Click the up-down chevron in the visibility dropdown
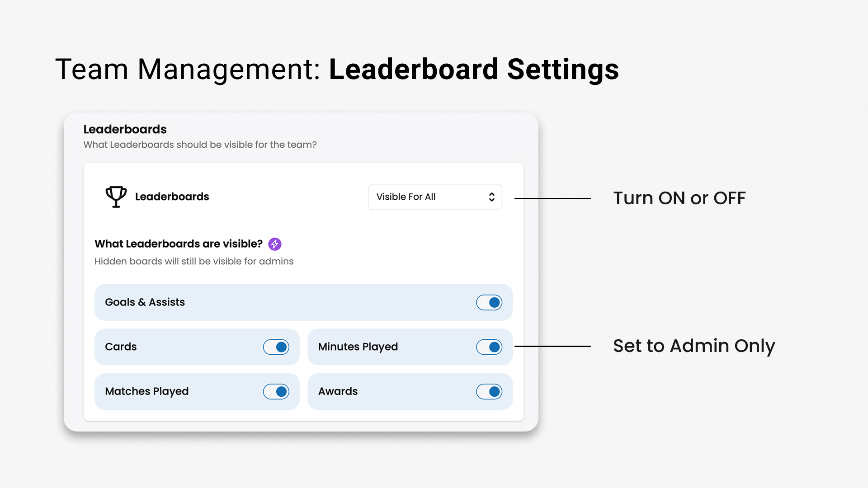Viewport: 868px width, 488px height. click(x=492, y=197)
